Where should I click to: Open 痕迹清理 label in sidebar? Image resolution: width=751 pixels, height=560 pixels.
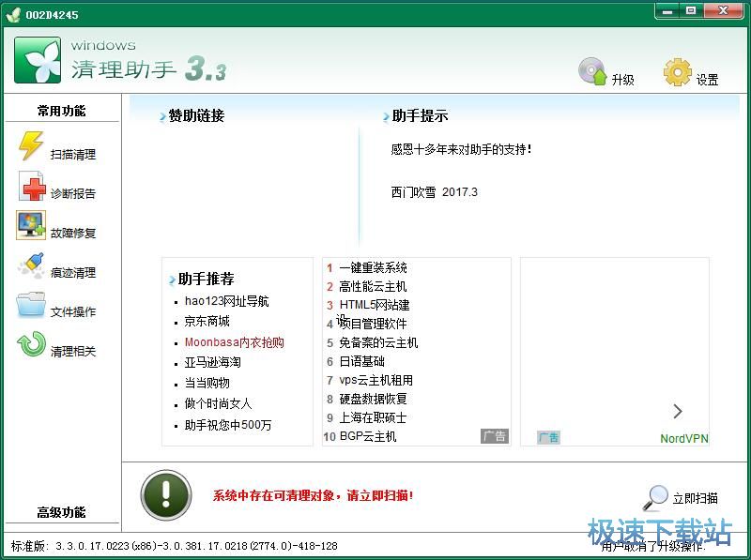click(73, 273)
